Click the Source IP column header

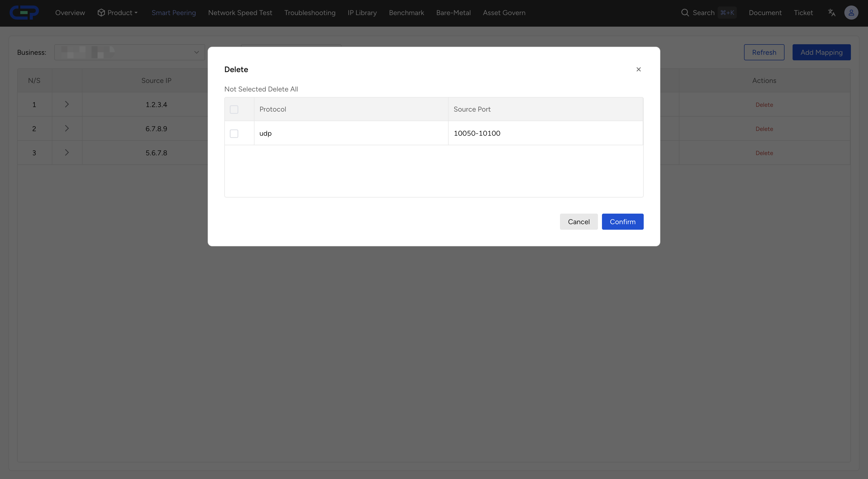156,80
